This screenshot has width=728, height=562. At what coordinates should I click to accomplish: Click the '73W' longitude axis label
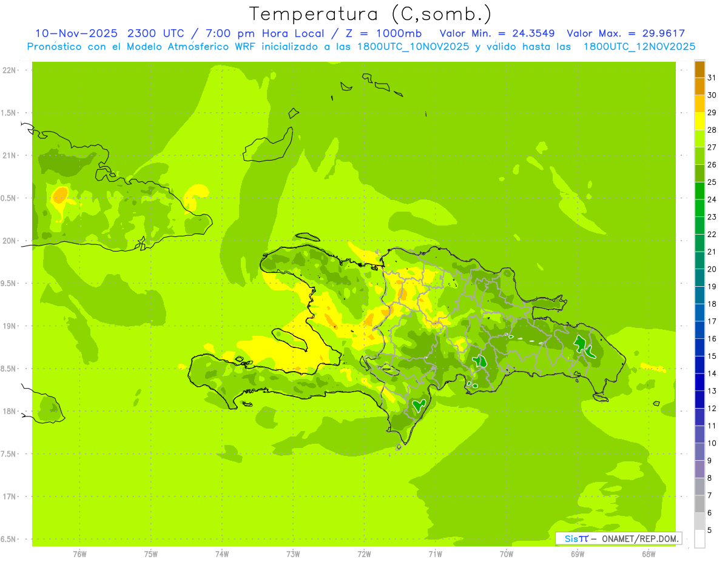pos(293,554)
